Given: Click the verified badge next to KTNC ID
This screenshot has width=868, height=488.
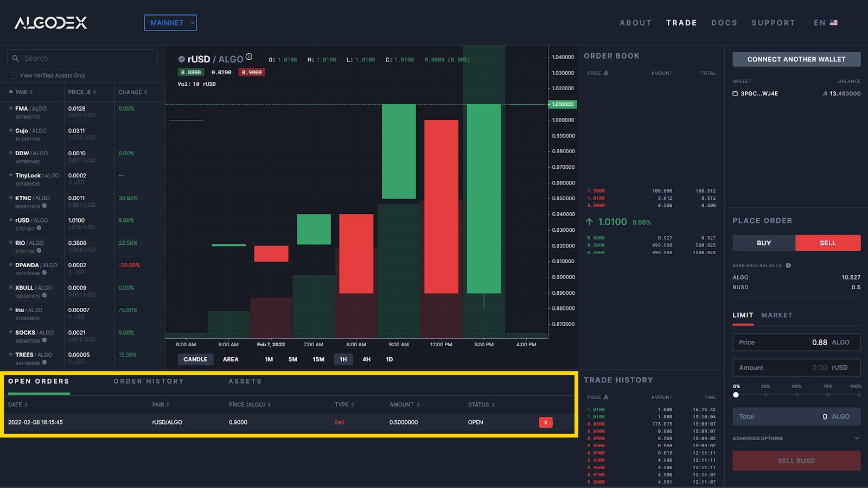Looking at the screenshot, I should click(44, 206).
